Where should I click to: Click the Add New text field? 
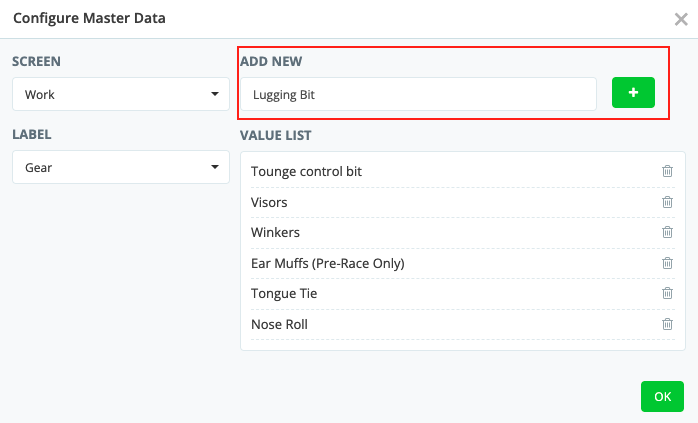click(x=418, y=94)
